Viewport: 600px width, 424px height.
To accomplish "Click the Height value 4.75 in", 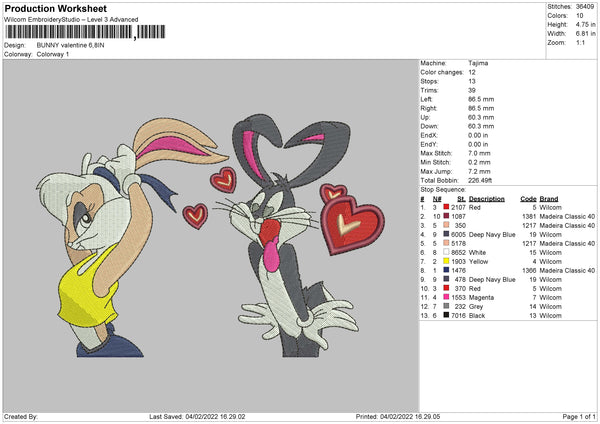I will (x=586, y=24).
